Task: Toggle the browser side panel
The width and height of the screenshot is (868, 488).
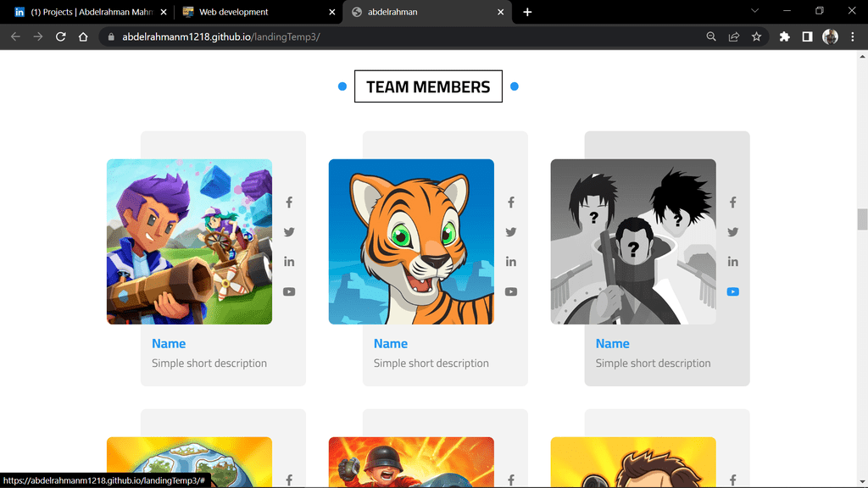Action: [x=807, y=36]
